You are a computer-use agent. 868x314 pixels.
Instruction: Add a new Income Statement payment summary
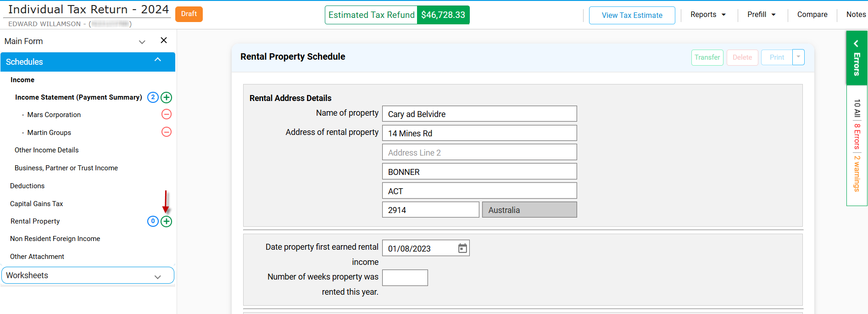tap(167, 97)
